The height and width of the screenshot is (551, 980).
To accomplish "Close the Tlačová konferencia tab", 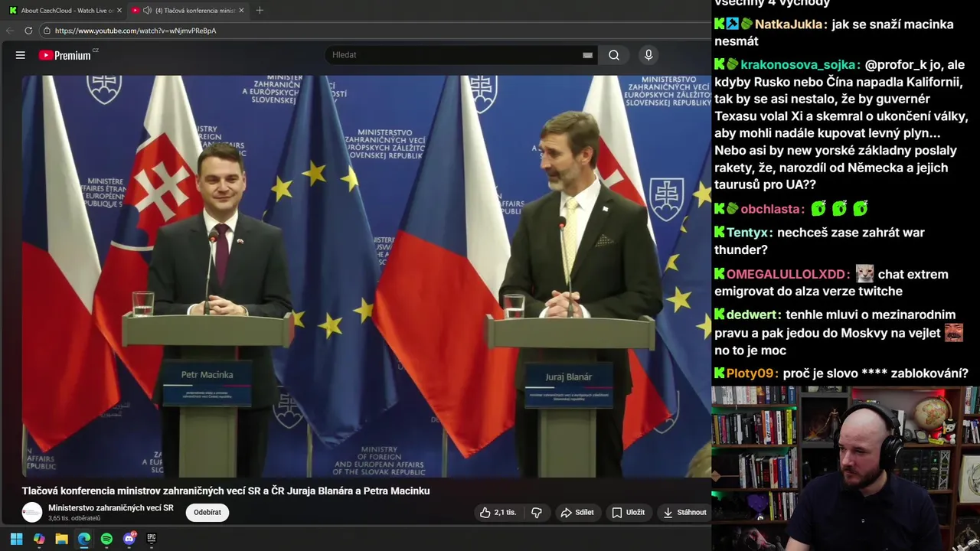I will (x=242, y=11).
